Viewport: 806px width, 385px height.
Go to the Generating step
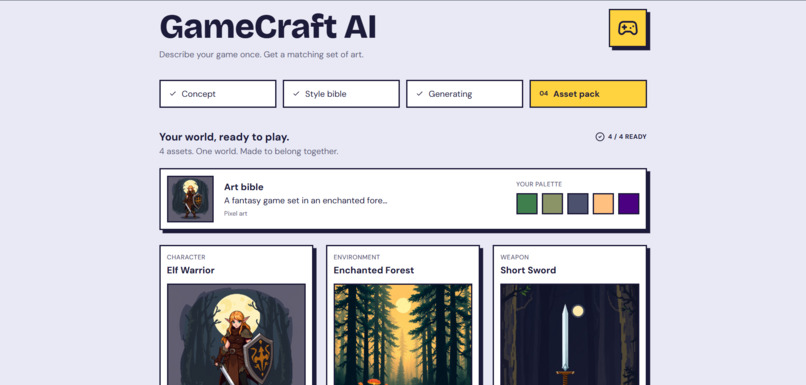click(x=464, y=94)
